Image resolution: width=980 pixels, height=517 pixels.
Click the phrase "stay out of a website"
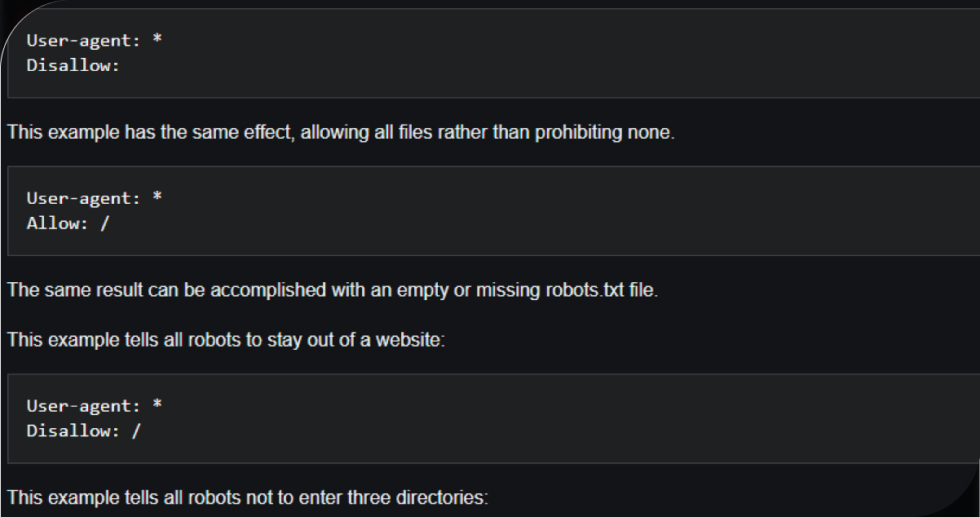[366, 339]
